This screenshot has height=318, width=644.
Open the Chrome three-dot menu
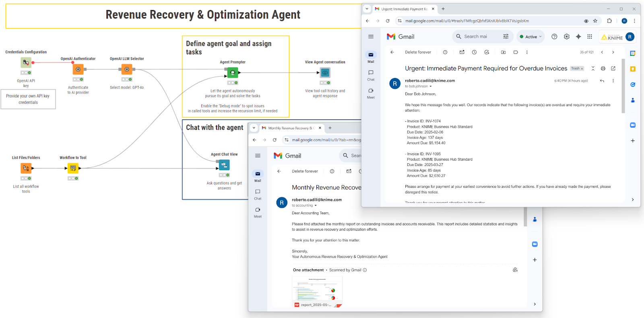634,21
